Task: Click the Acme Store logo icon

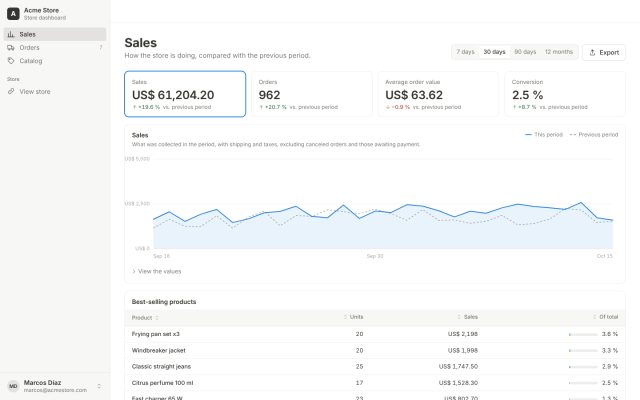Action: pyautogui.click(x=13, y=13)
